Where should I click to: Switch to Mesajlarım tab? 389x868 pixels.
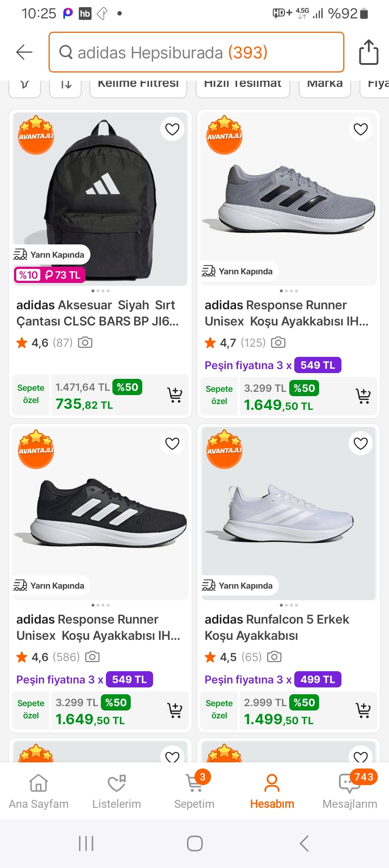click(x=350, y=789)
